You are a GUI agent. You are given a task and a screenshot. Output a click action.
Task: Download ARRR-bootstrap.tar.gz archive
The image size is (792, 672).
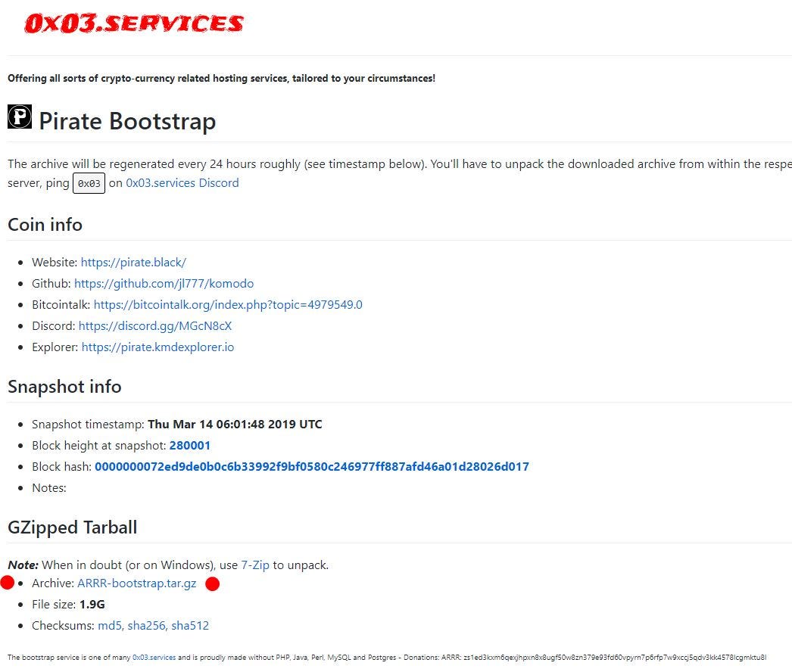136,583
